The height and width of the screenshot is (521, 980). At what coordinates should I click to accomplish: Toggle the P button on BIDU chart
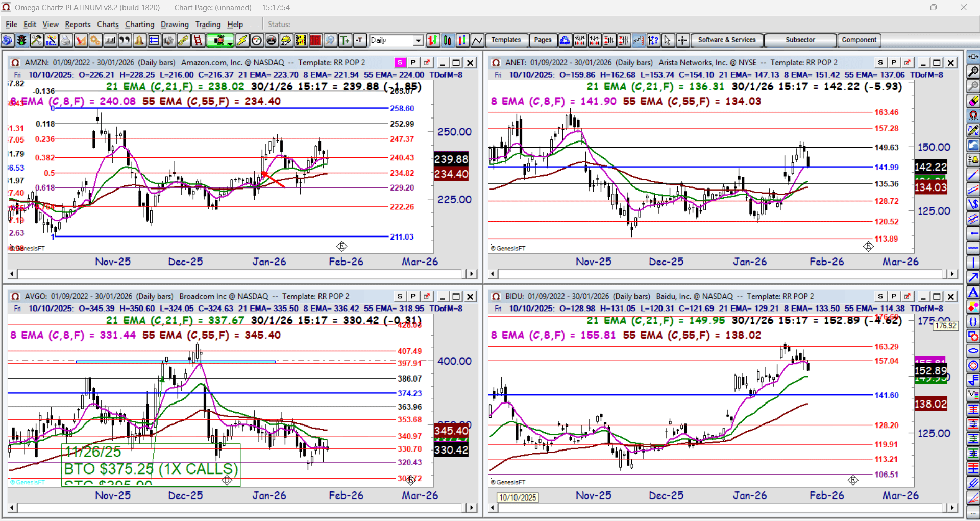(x=894, y=296)
